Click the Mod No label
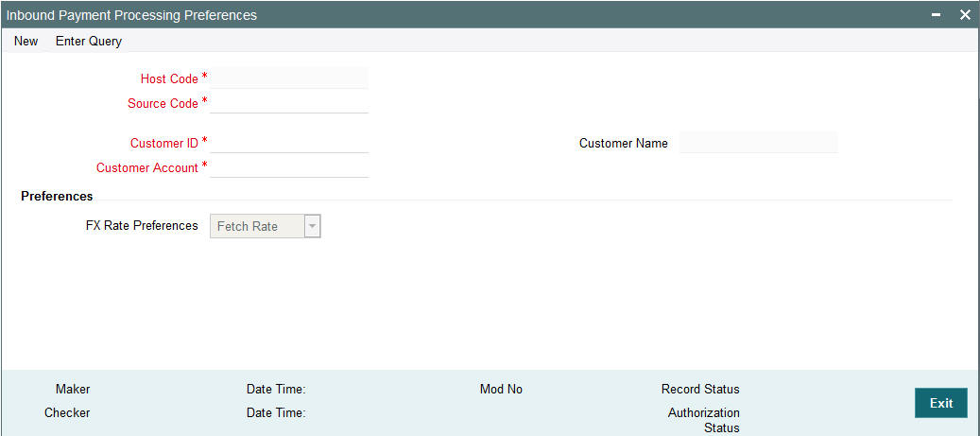This screenshot has height=436, width=980. point(501,389)
